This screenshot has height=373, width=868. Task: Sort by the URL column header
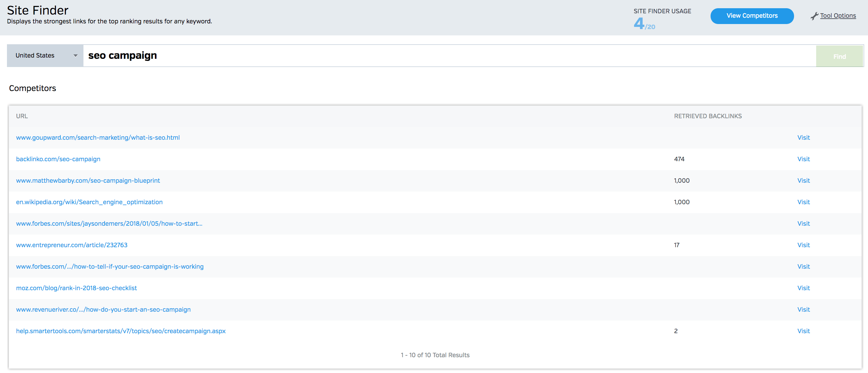pos(22,116)
